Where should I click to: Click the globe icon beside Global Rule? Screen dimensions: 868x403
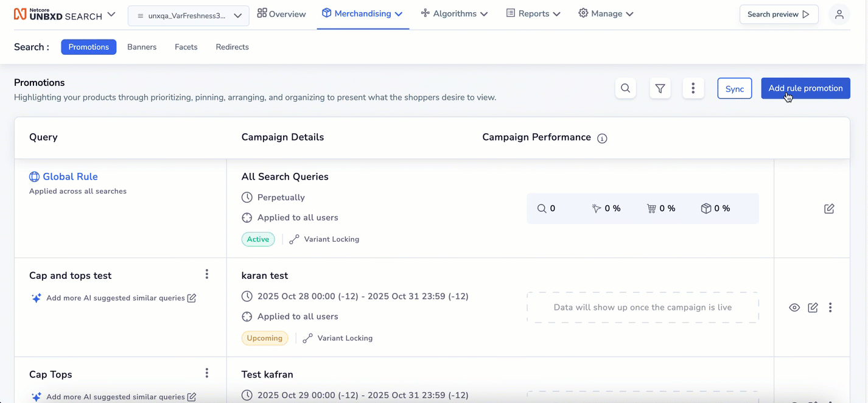pos(34,177)
